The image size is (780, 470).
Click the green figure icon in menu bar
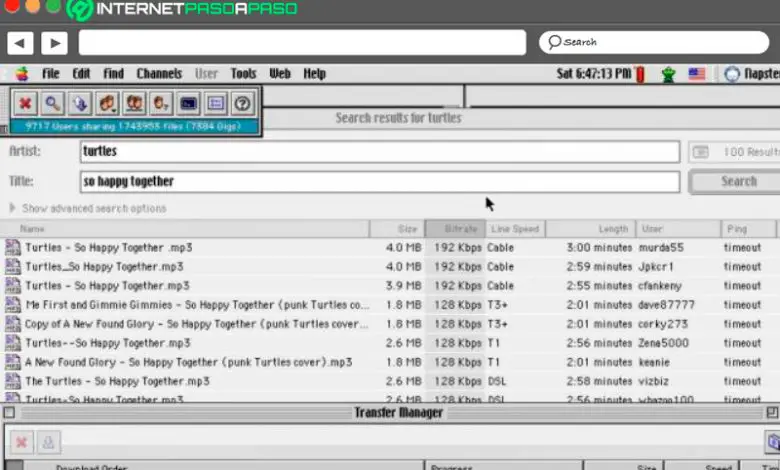pos(669,75)
